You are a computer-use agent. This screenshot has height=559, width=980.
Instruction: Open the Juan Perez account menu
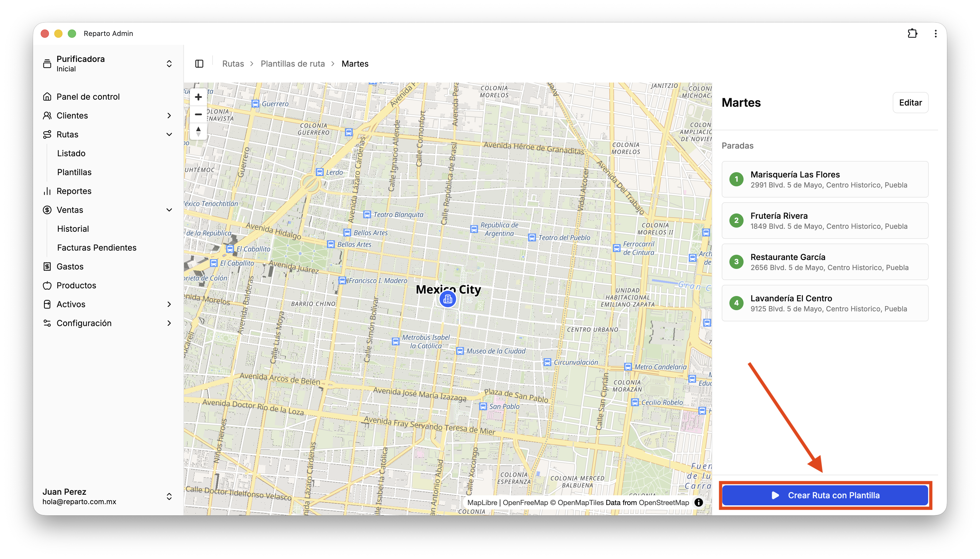point(108,496)
